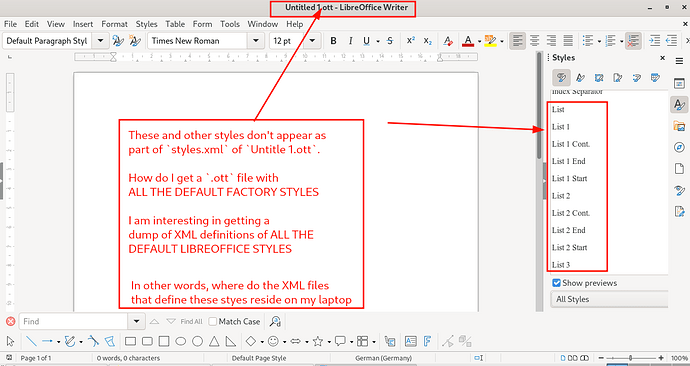The image size is (690, 366).
Task: Toggle ordered numbered list
Action: (610, 41)
